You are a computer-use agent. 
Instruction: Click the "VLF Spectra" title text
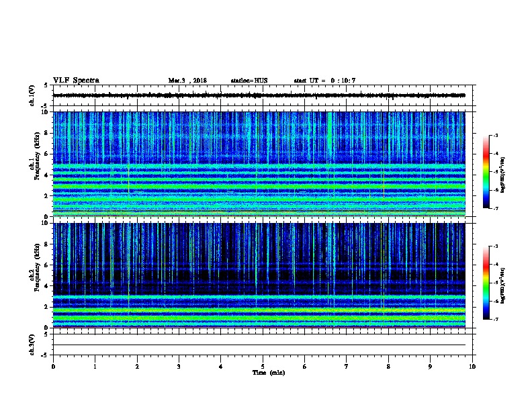[76, 81]
